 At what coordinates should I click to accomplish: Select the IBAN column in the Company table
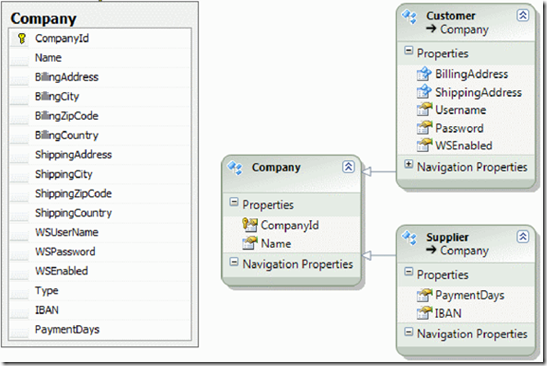click(x=100, y=310)
